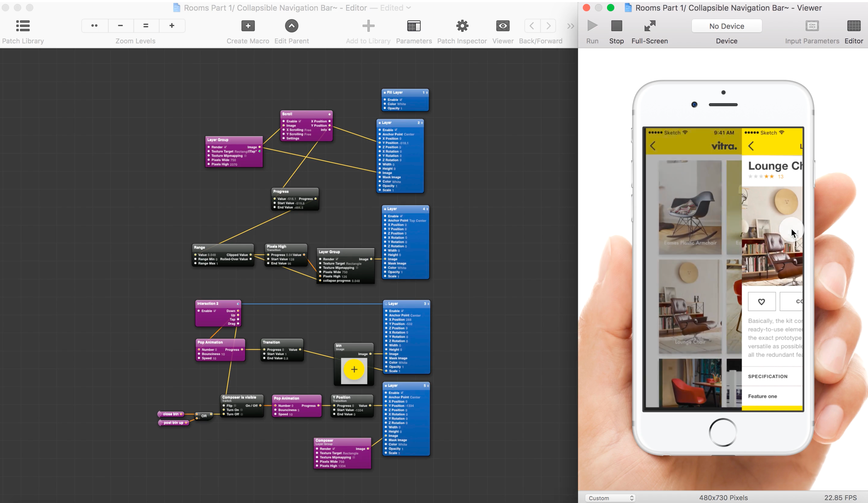Expand the toolbar overflow chevron
868x503 pixels.
pyautogui.click(x=570, y=26)
